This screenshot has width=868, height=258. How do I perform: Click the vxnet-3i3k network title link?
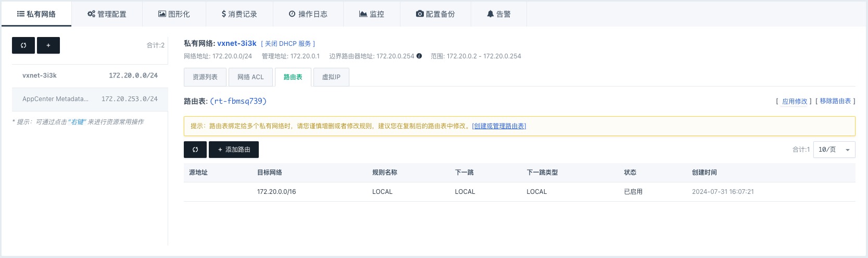point(237,43)
